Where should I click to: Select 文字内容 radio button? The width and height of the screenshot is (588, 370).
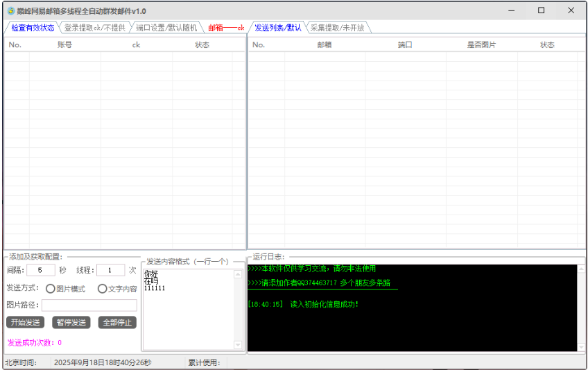(x=103, y=289)
